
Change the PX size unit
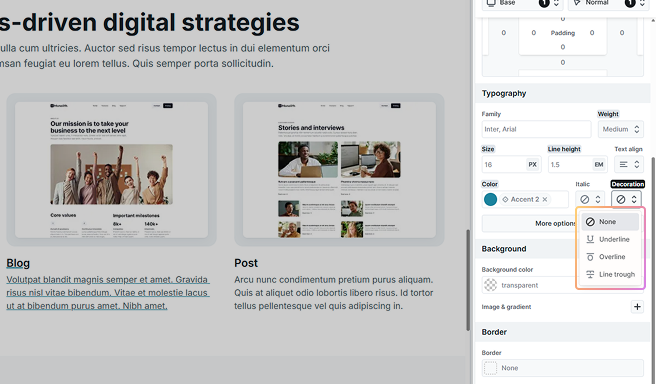coord(533,164)
